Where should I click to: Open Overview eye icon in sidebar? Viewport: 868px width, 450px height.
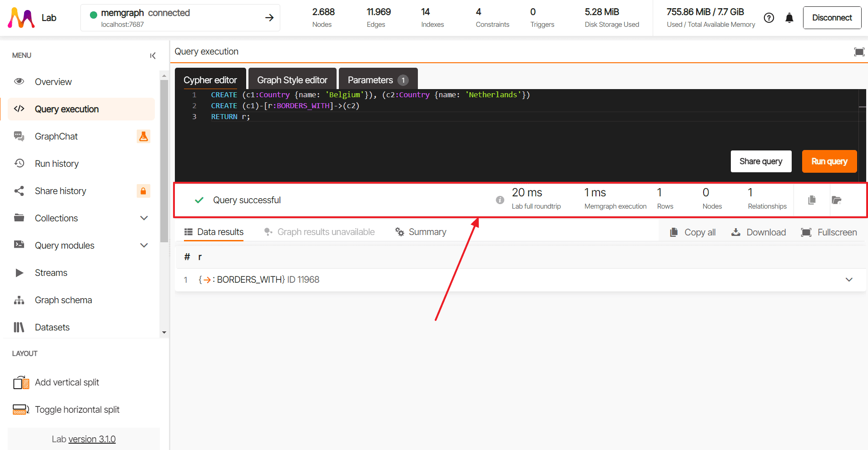tap(19, 81)
